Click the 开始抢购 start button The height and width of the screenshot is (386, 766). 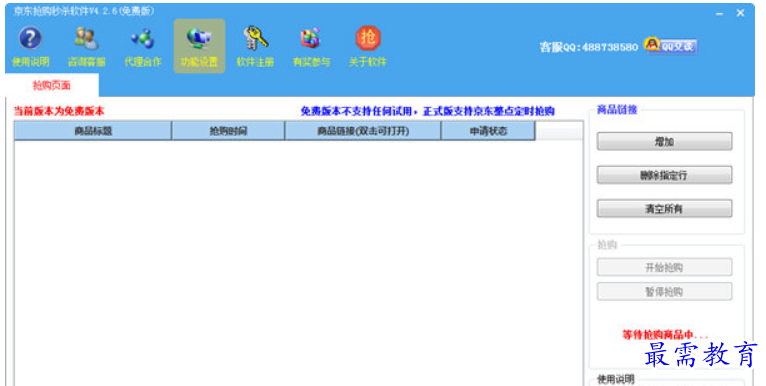point(664,267)
